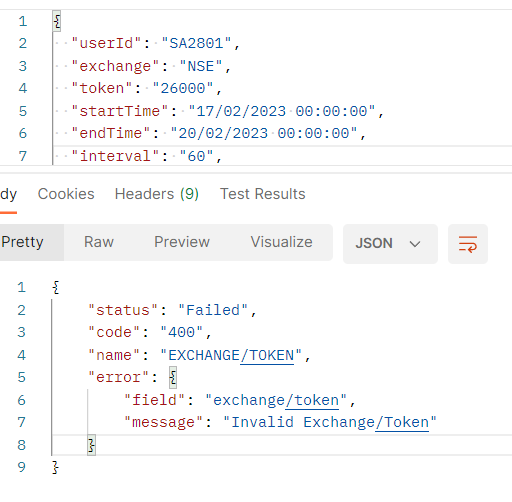This screenshot has height=502, width=512.
Task: Toggle word wrap icon in response toolbar
Action: [x=468, y=244]
